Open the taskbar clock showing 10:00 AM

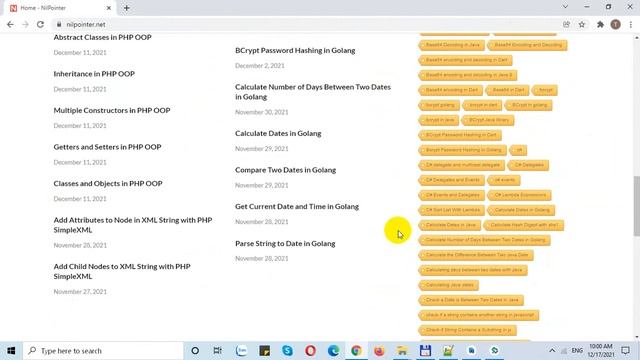click(601, 351)
